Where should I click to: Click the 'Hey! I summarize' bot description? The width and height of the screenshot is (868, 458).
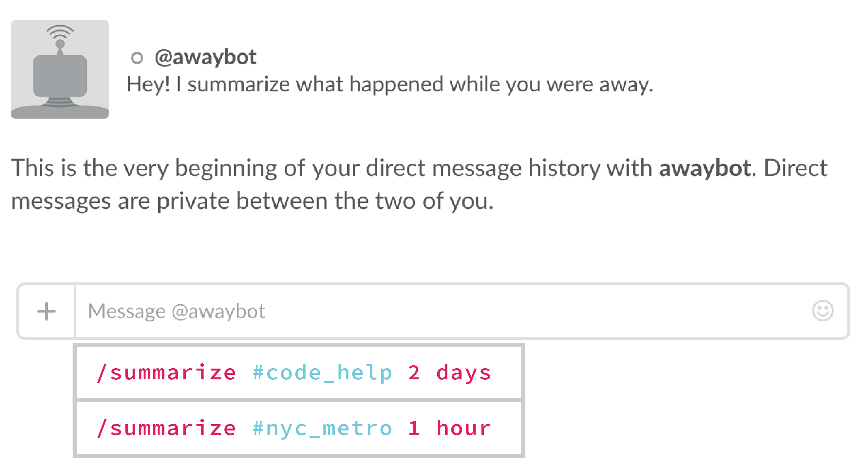(390, 84)
